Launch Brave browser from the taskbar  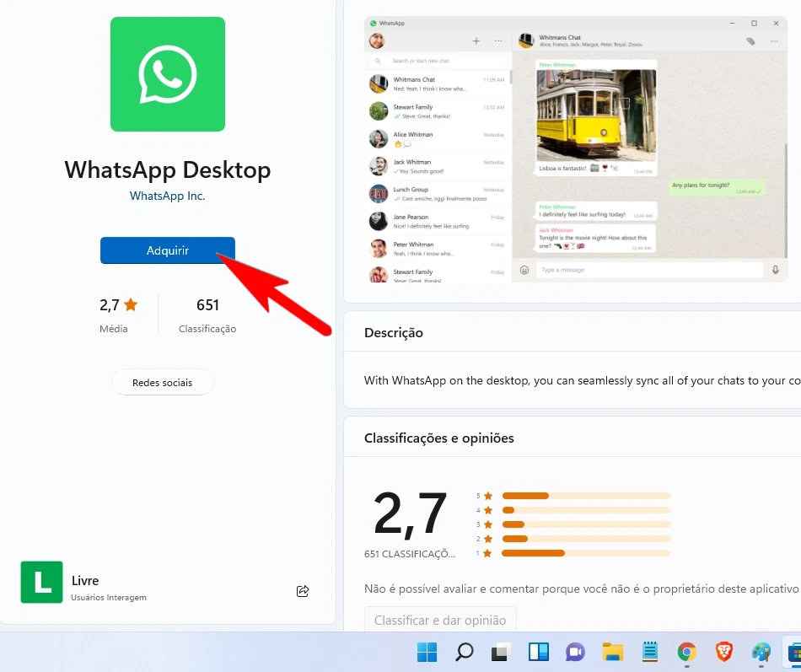pyautogui.click(x=724, y=652)
